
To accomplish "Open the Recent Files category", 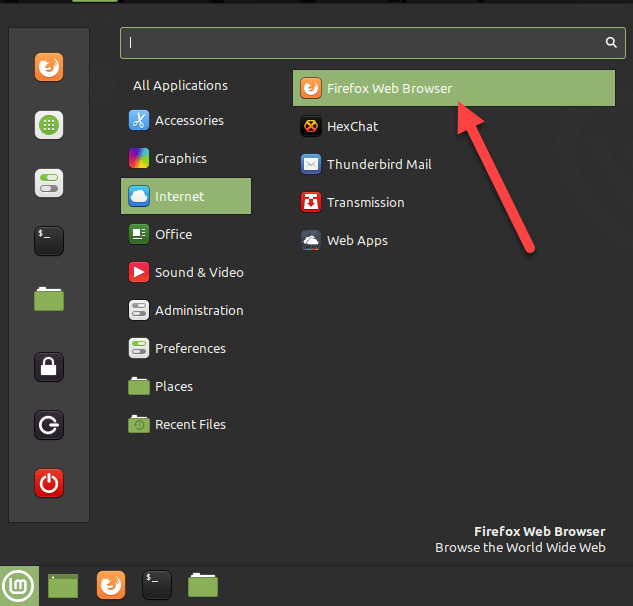I will 186,424.
